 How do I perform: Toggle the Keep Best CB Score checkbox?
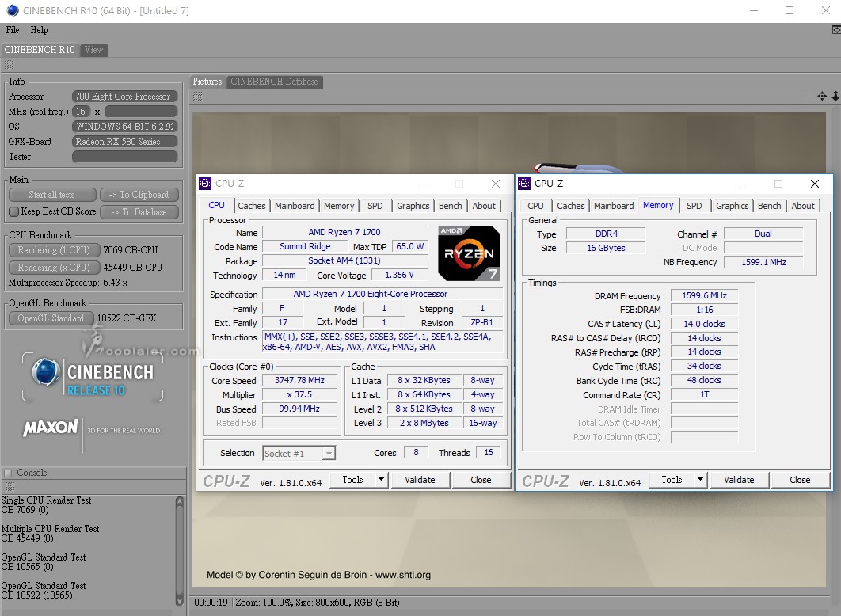(x=14, y=211)
